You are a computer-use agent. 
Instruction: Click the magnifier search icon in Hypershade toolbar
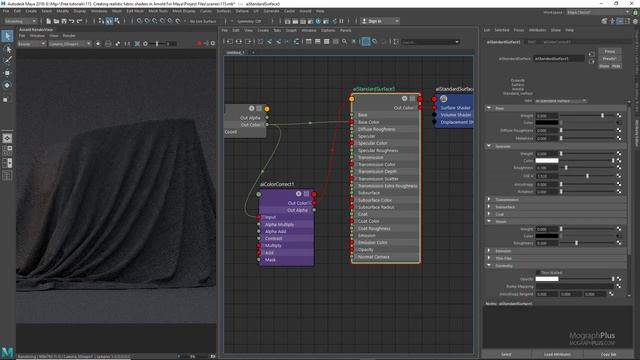tap(344, 42)
